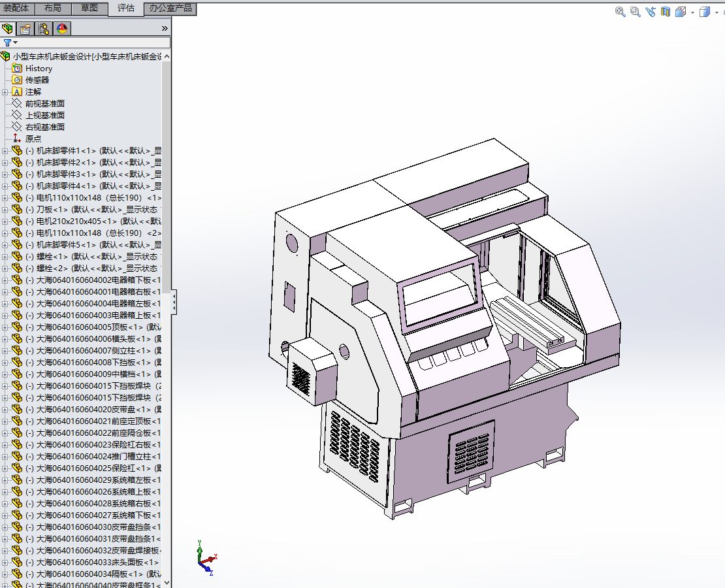Switch to the 草图 tab
The image size is (725, 588).
click(89, 8)
